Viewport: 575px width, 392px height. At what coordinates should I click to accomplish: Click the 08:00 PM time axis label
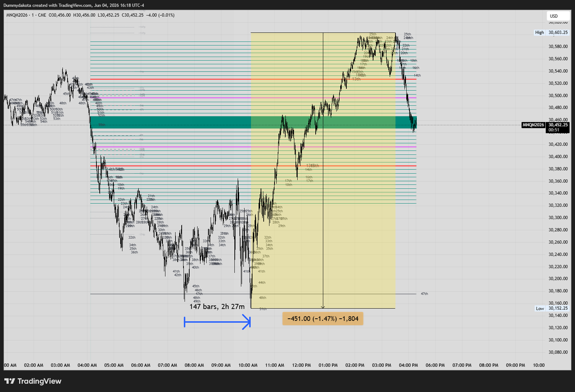tap(489, 365)
